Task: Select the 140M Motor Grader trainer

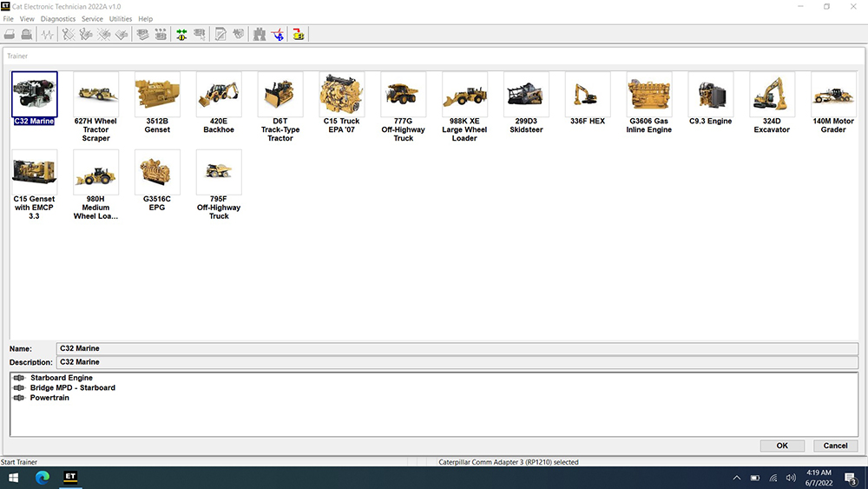Action: coord(833,102)
